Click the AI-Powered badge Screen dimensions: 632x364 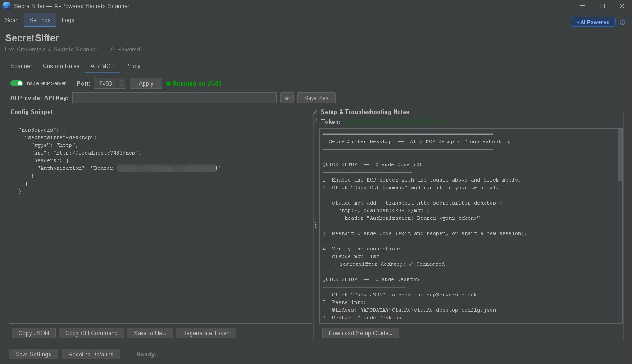[x=593, y=22]
